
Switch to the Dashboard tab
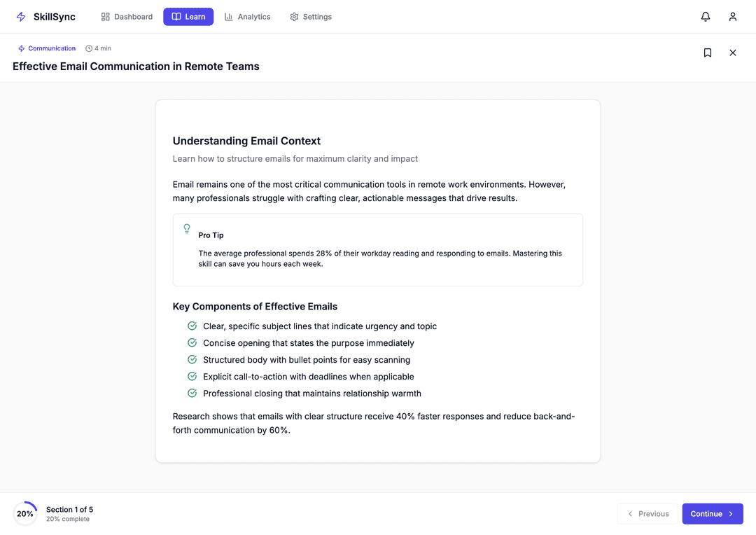(x=127, y=16)
